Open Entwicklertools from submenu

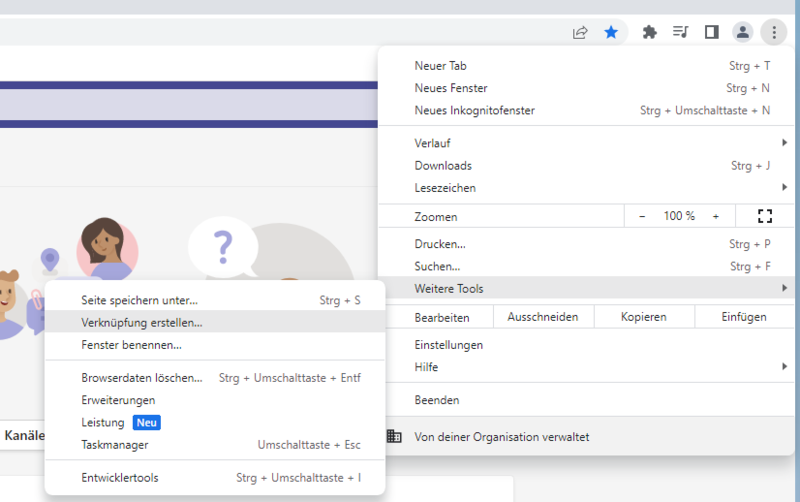[120, 478]
